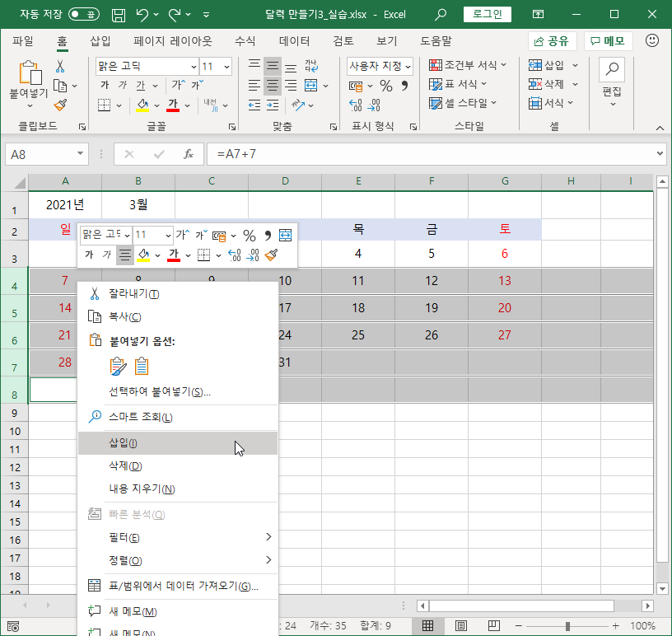The image size is (672, 636).
Task: Click the Save icon in title bar
Action: [x=119, y=15]
